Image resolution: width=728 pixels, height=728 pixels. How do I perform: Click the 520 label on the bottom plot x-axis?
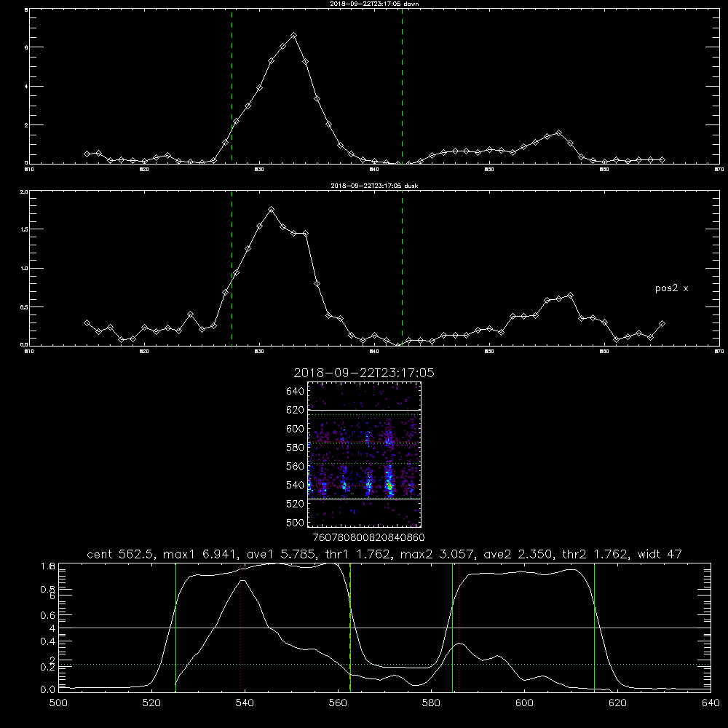pyautogui.click(x=151, y=703)
